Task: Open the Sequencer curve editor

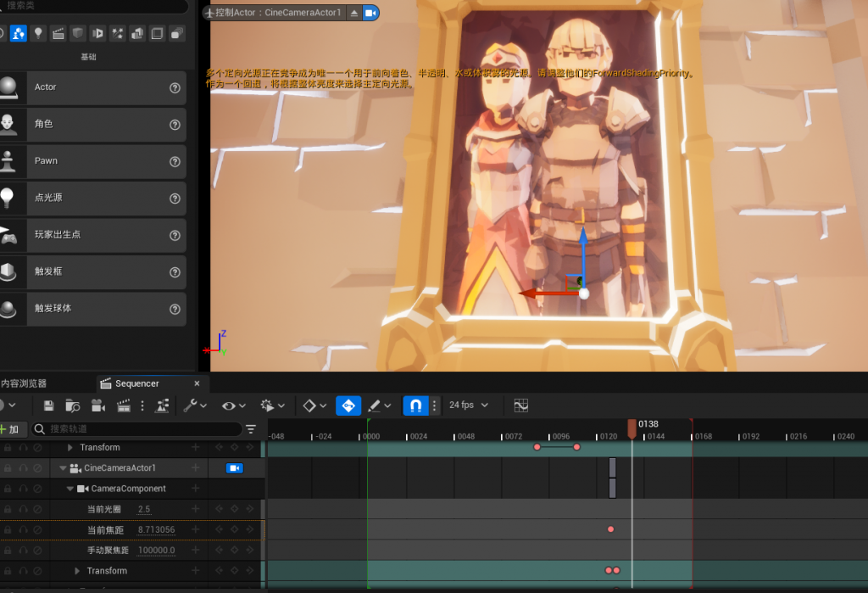Action: [521, 406]
